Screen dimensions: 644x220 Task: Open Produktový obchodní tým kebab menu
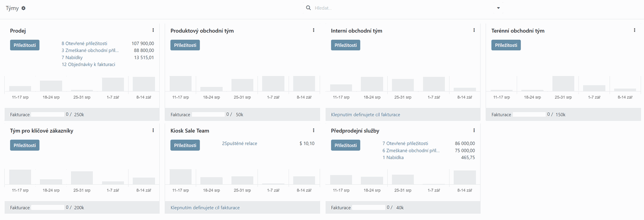(x=313, y=30)
